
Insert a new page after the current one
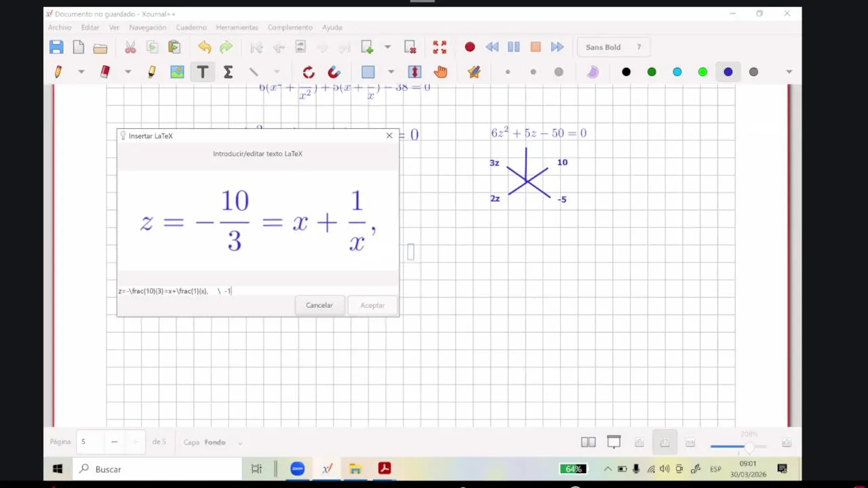367,47
